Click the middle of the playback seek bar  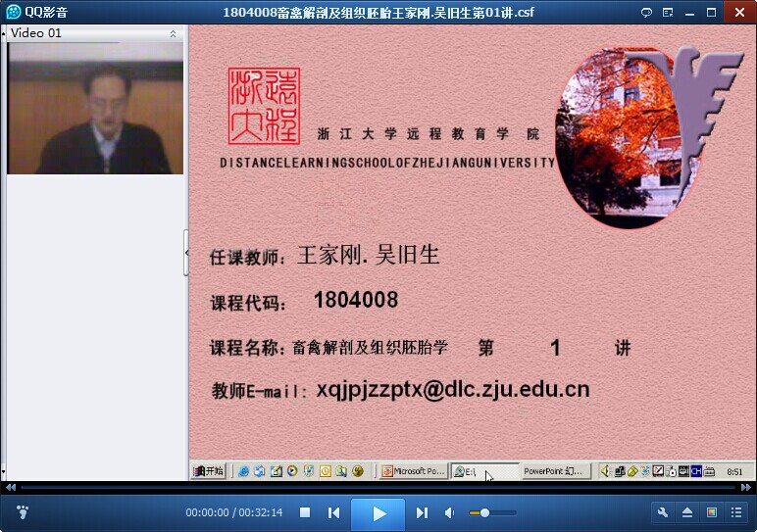pos(378,488)
